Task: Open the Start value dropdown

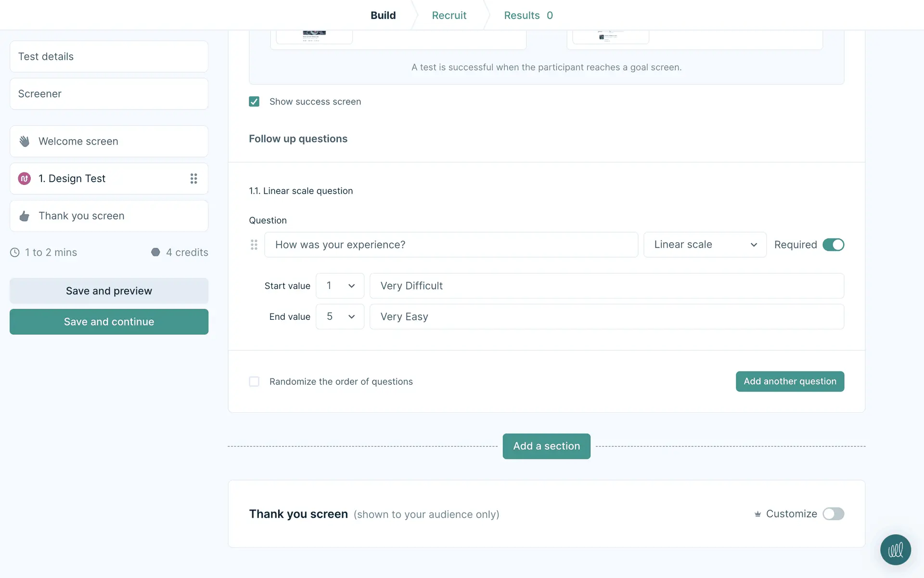Action: click(x=340, y=286)
